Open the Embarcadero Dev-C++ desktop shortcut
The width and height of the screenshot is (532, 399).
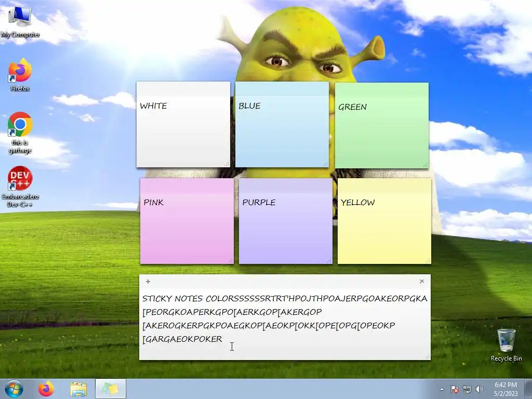point(20,187)
